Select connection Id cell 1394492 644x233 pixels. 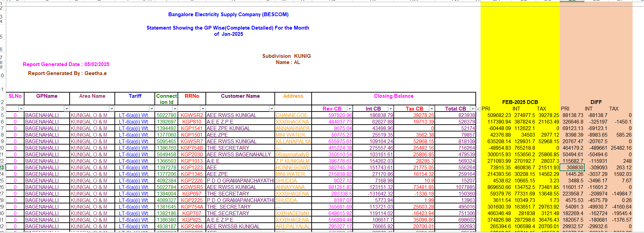tap(167, 128)
